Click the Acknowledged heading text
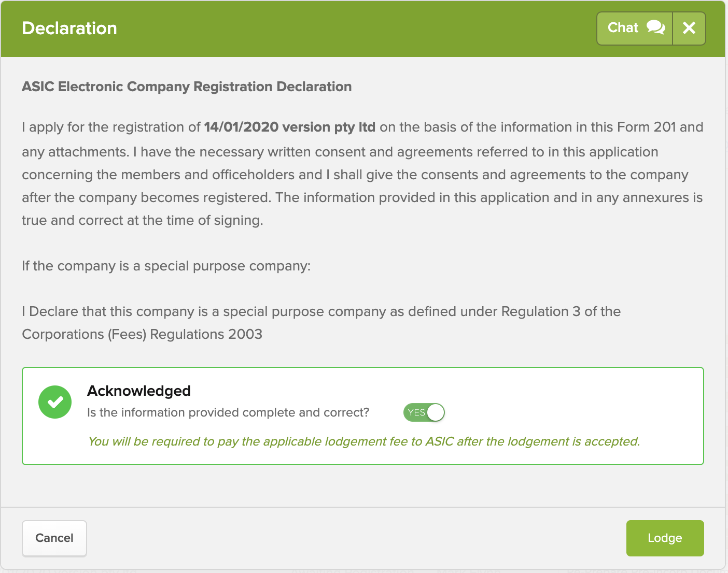 coord(139,391)
